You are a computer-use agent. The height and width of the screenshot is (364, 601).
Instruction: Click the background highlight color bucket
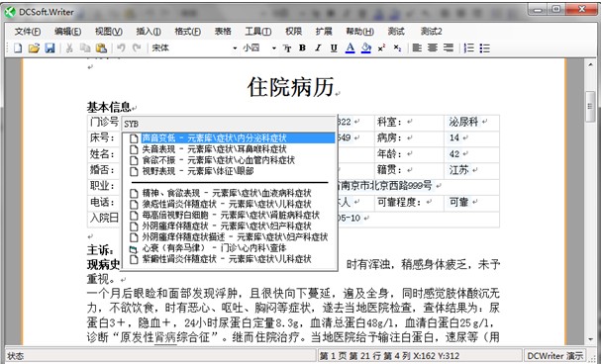click(366, 48)
